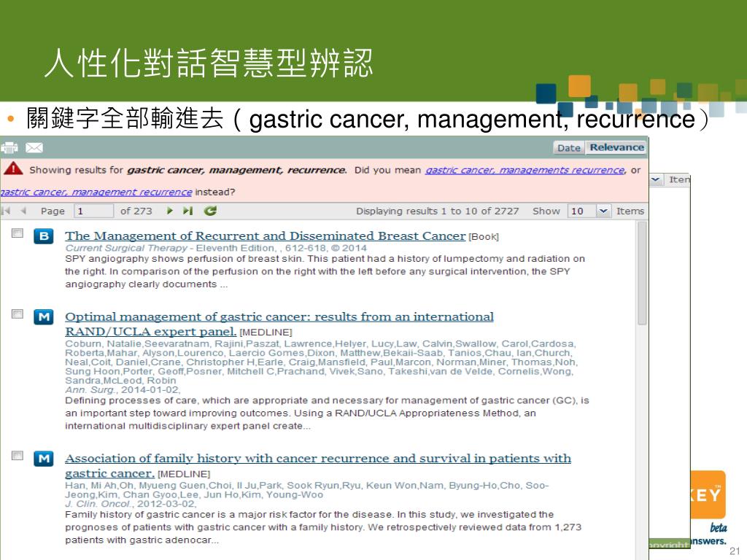Go to first page arrow icon
Screen dimensions: 747x560
[6, 211]
